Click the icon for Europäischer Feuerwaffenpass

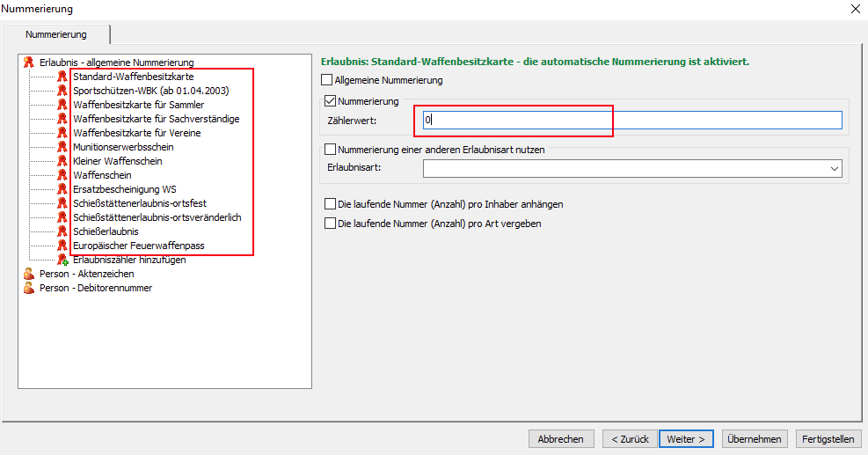point(62,246)
